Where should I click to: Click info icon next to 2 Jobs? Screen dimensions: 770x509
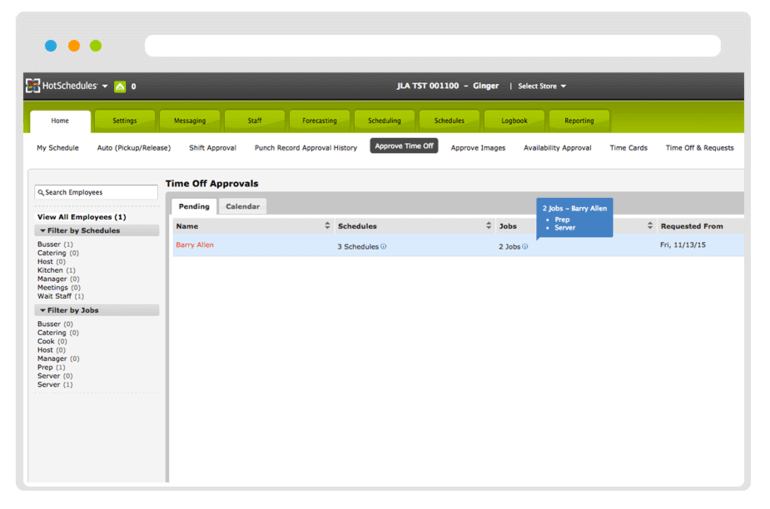525,246
